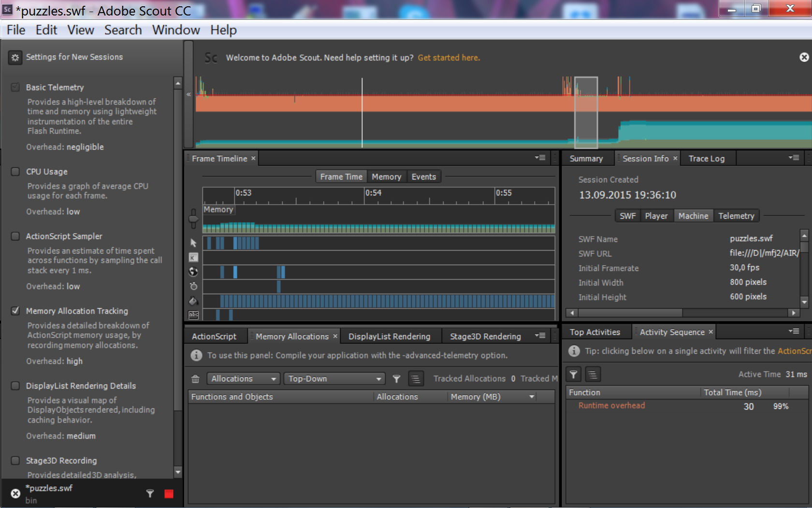Dismiss the Welcome to Adobe Scout banner

[x=804, y=58]
